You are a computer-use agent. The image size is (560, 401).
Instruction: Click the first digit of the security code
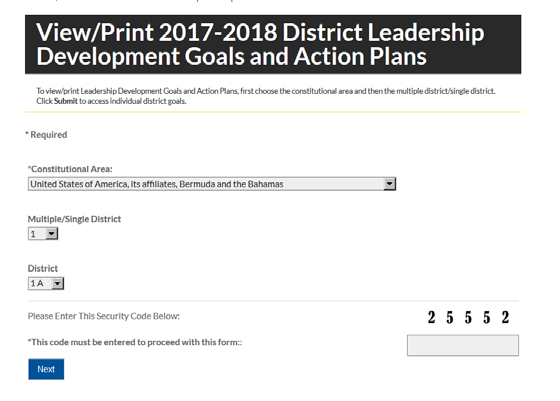431,317
